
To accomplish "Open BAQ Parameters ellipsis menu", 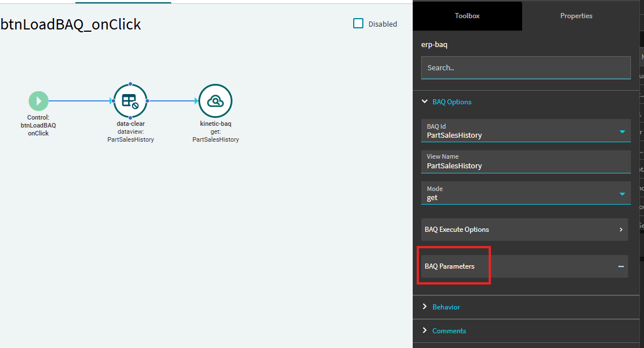I will pyautogui.click(x=621, y=266).
